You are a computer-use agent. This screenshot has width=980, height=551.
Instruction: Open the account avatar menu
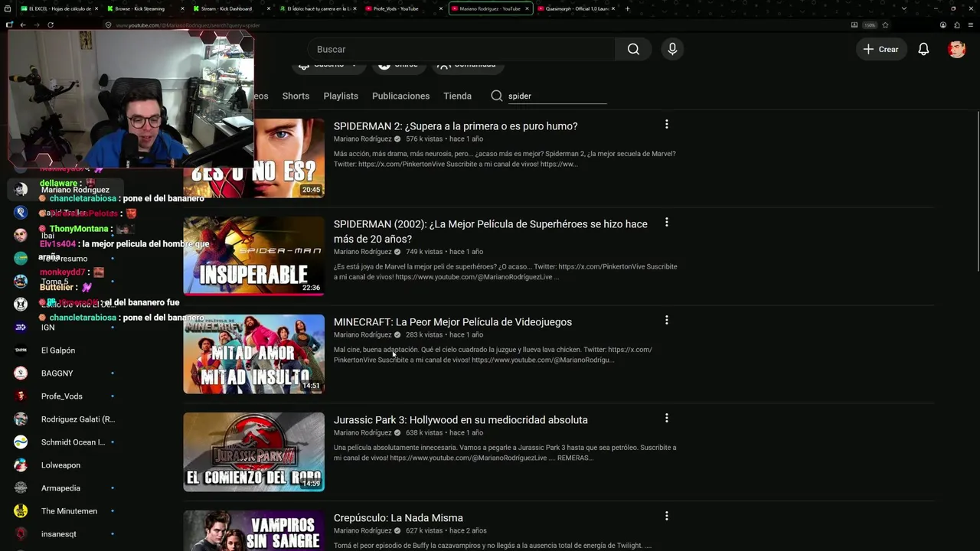pyautogui.click(x=956, y=49)
